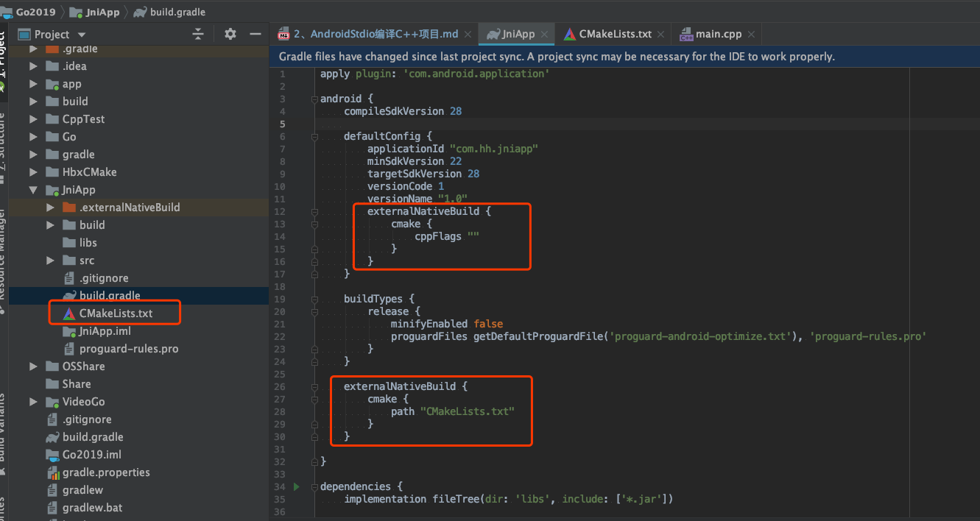The image size is (980, 521).
Task: Click run gutter arrow beside dependencies
Action: tap(297, 486)
